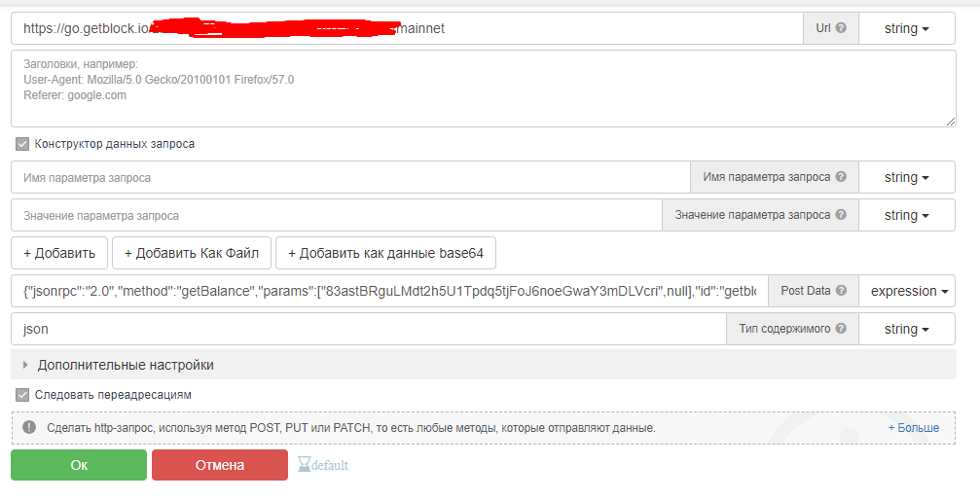Viewport: 980px width, 500px height.
Task: Open the Post Data expression dropdown
Action: (906, 291)
